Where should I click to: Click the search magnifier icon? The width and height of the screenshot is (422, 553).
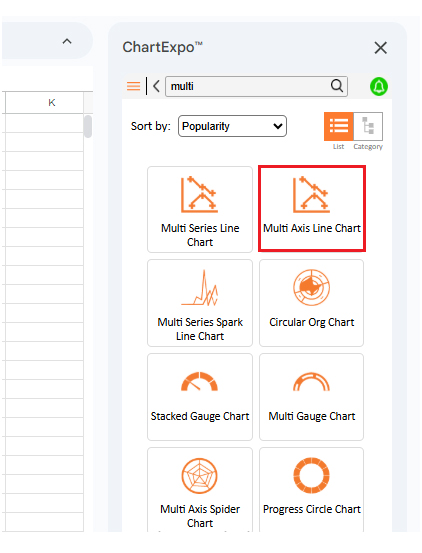click(x=337, y=86)
